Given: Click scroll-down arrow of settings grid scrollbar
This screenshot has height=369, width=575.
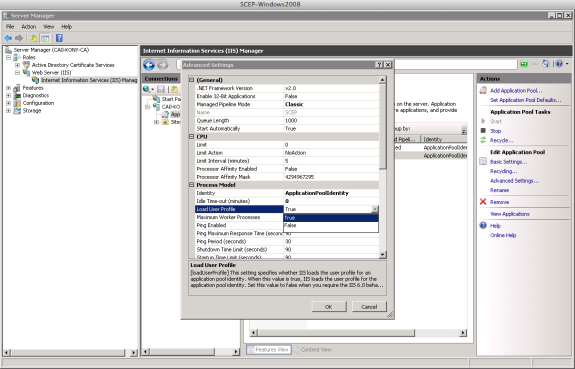Looking at the screenshot, I should tap(382, 255).
